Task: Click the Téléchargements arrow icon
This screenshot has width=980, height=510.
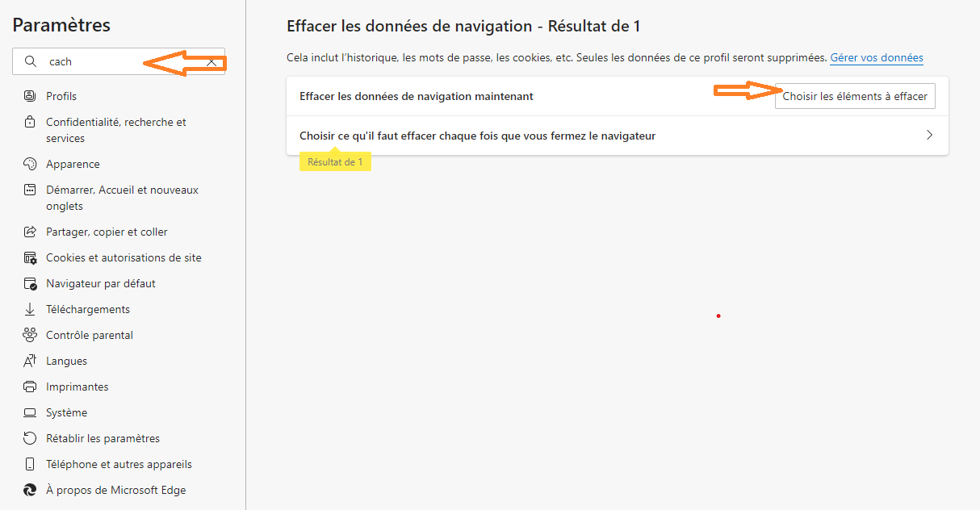Action: (x=30, y=309)
